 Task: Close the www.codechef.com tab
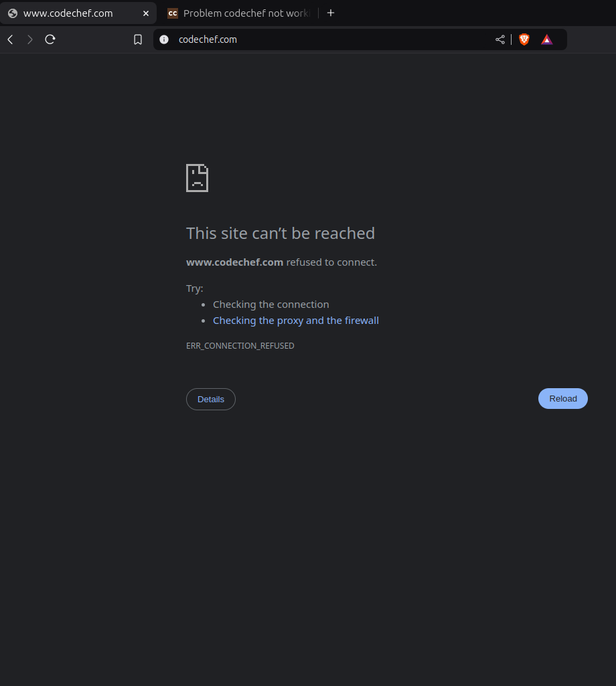(x=146, y=13)
